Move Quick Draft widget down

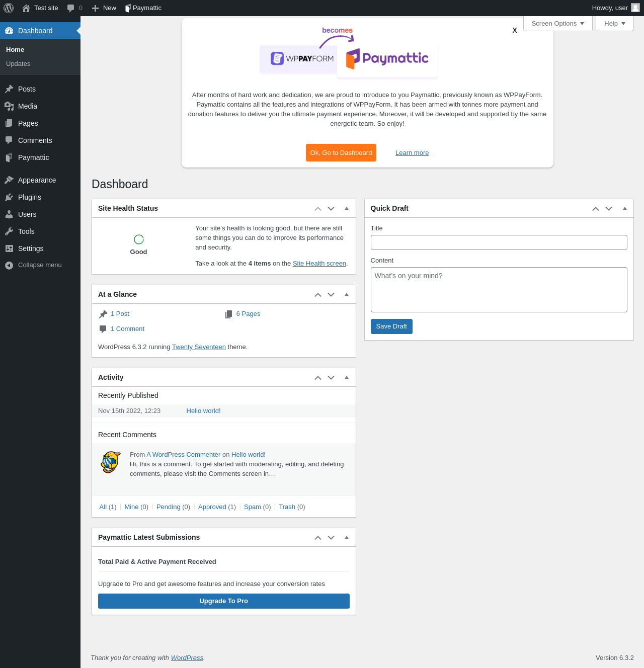(609, 208)
